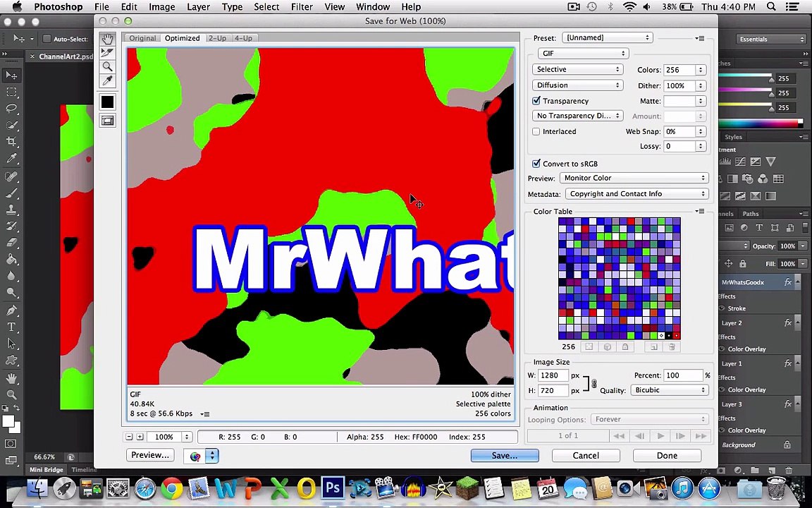Open the Layer menu
This screenshot has height=508, width=812.
(198, 7)
